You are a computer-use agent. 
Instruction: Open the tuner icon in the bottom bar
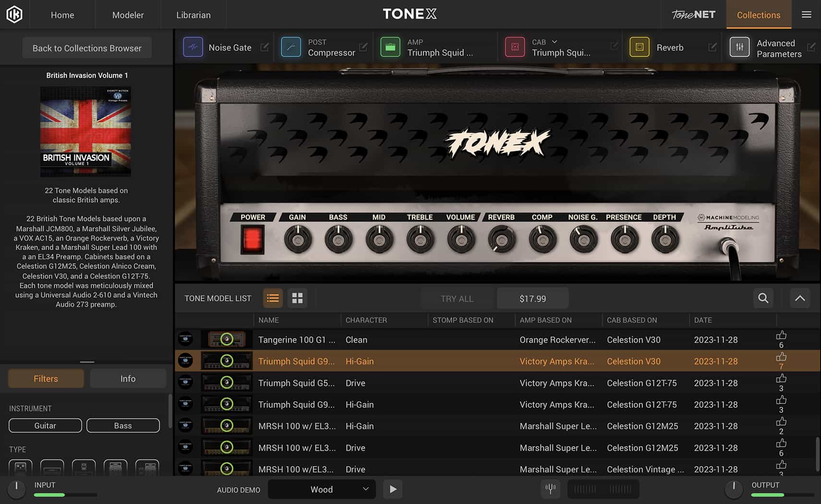pyautogui.click(x=550, y=489)
